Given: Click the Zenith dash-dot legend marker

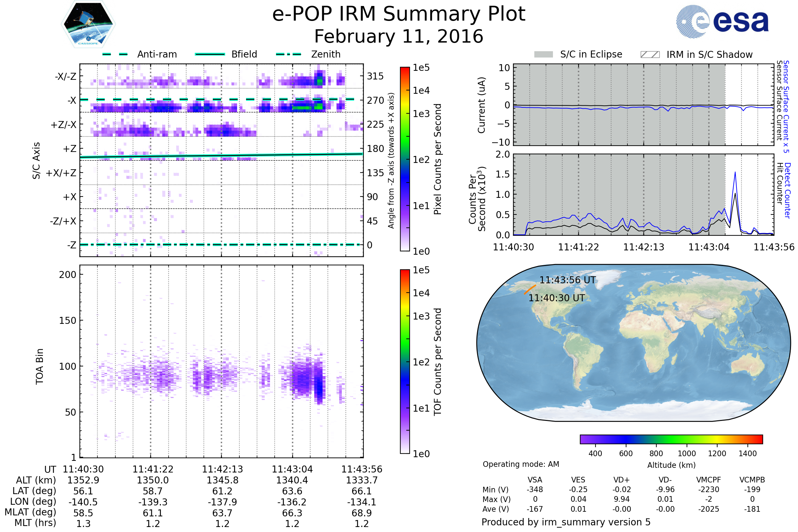Looking at the screenshot, I should (288, 54).
